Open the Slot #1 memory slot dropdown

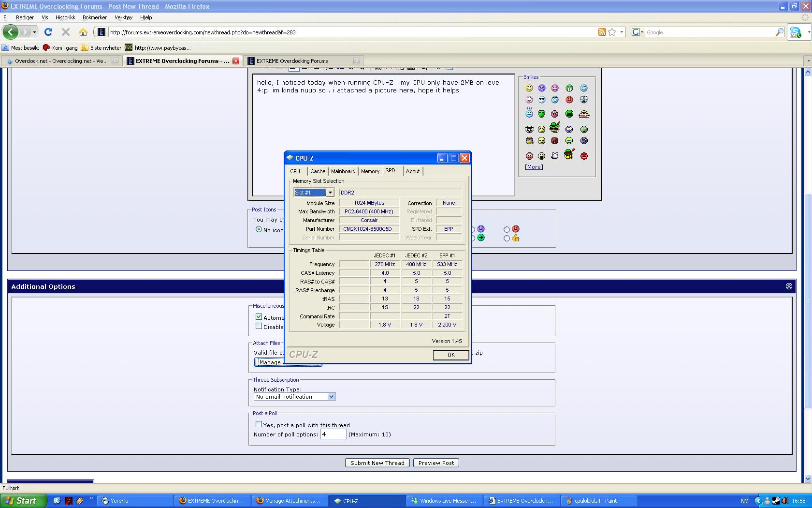tap(330, 193)
